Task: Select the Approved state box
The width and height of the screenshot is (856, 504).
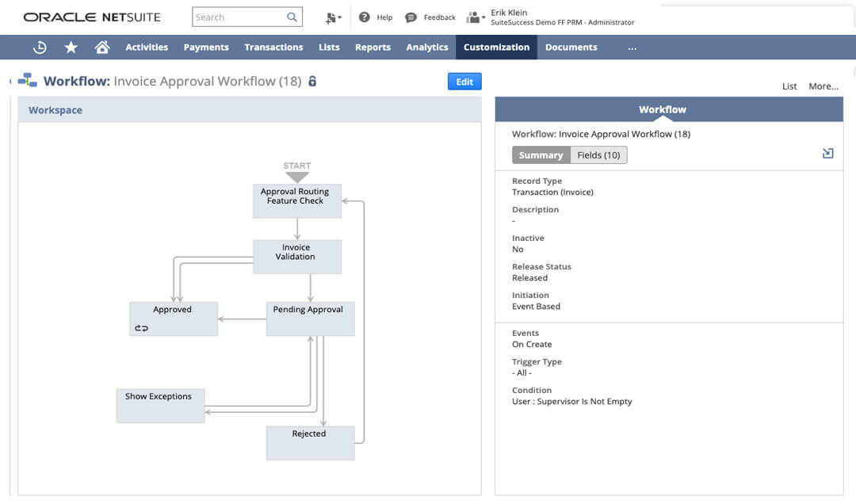Action: coord(174,319)
